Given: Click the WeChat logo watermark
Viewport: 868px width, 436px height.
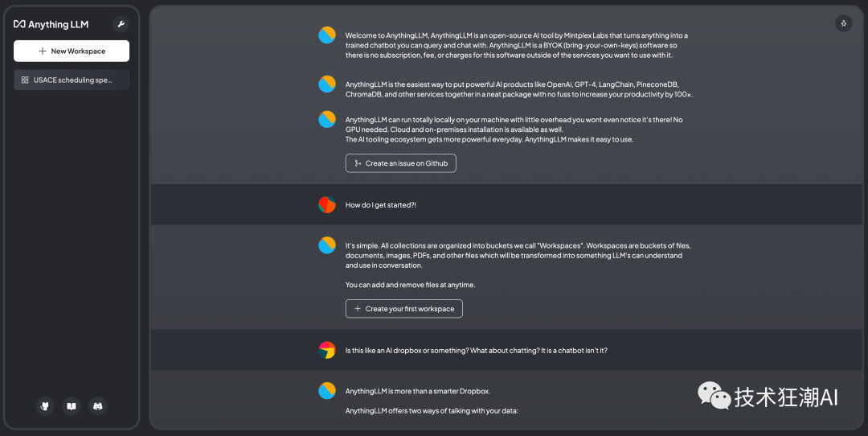Looking at the screenshot, I should 714,396.
